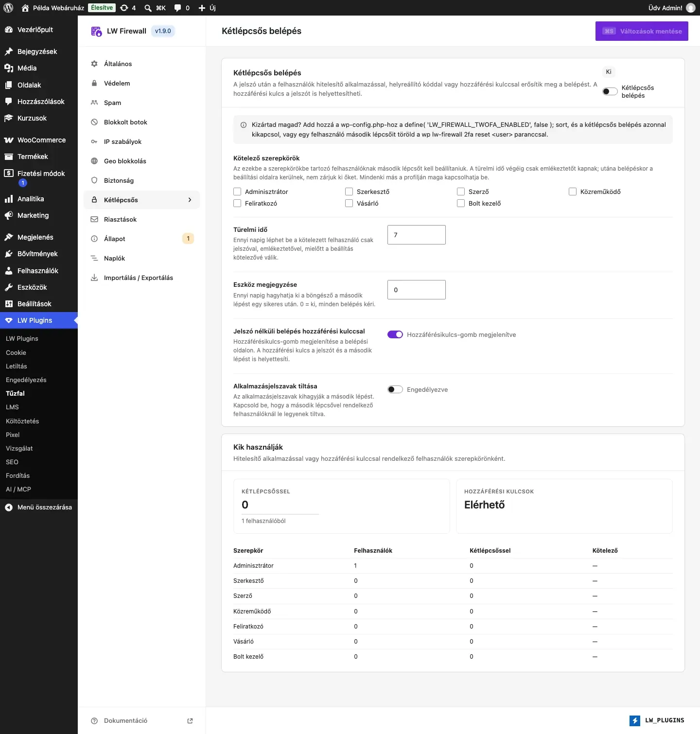Click the download icon beside Importálás / Exportálás
700x734 pixels.
coord(94,278)
